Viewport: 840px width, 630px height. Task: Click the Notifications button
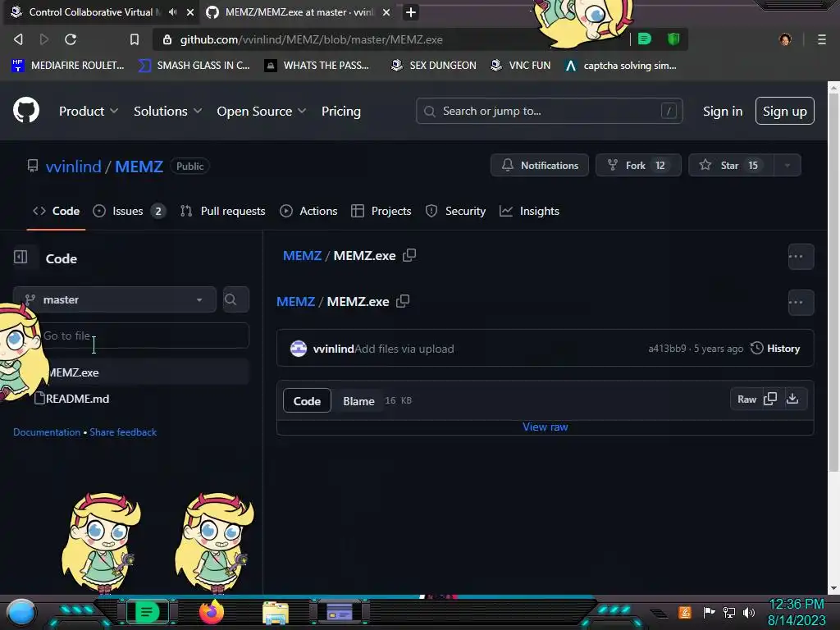pyautogui.click(x=540, y=165)
